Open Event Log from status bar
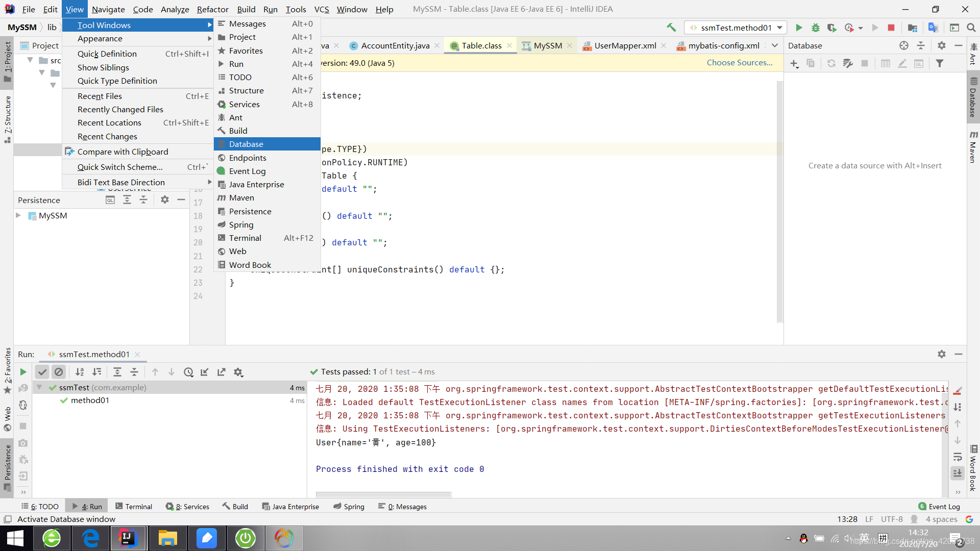Viewport: 980px width, 551px height. point(939,507)
